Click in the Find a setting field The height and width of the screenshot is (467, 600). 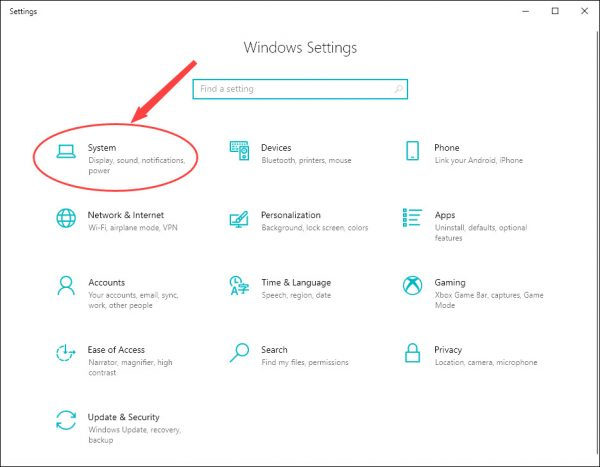[300, 89]
